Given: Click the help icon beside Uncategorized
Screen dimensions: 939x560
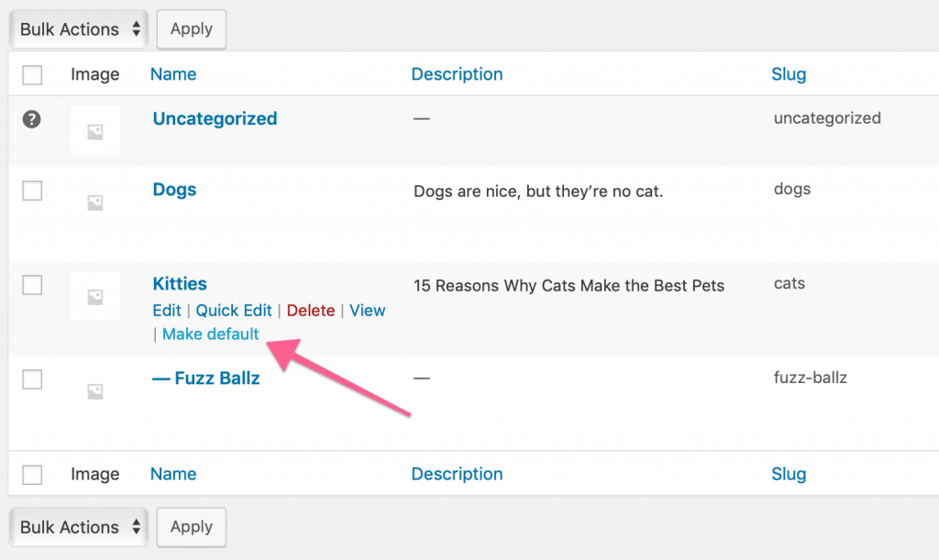Looking at the screenshot, I should [x=32, y=119].
